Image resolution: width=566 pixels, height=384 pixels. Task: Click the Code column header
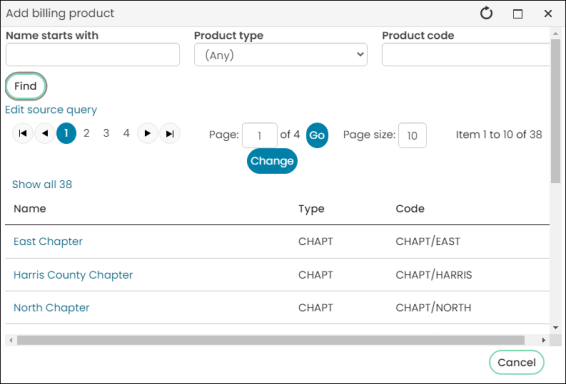click(x=410, y=209)
